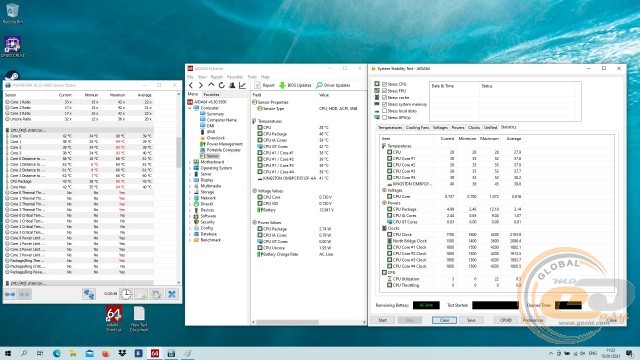Viewport: 640px width, 360px height.
Task: Open File Explorer from taskbar
Action: [x=73, y=353]
